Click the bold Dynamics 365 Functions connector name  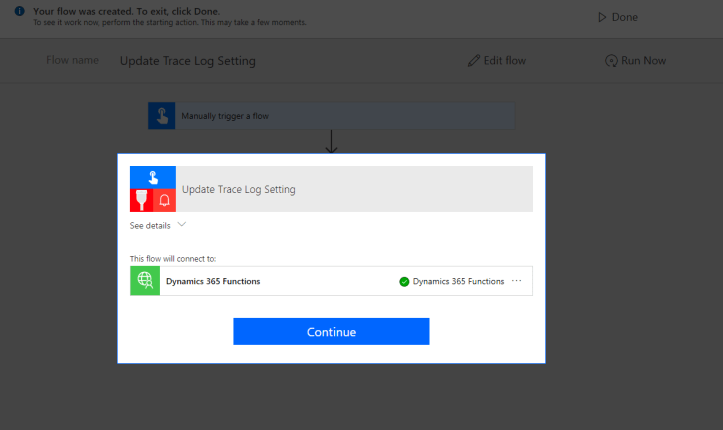[x=213, y=282]
